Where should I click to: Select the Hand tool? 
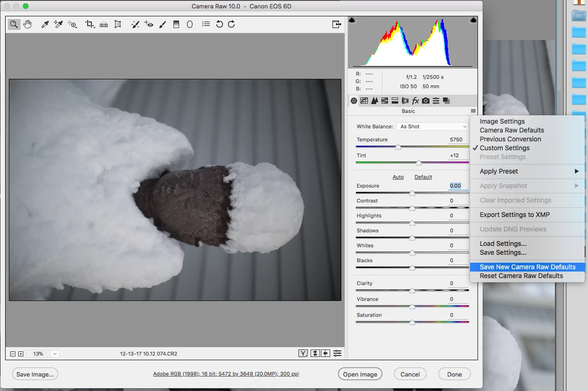coord(28,24)
